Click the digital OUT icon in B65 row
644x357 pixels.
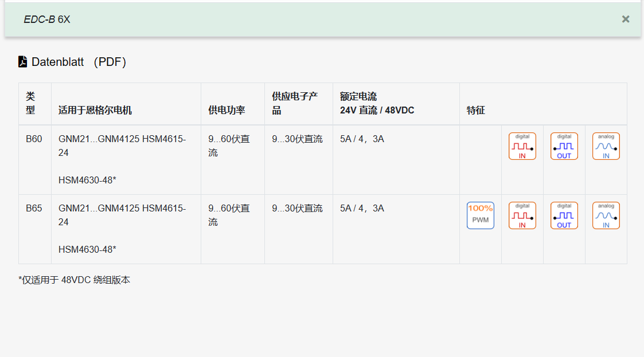tap(564, 215)
